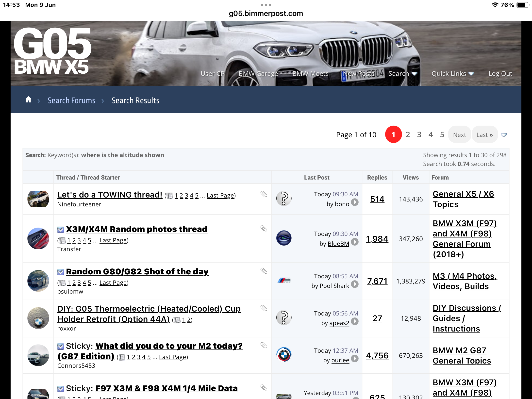Image resolution: width=532 pixels, height=399 pixels.
Task: Expand the Search menu
Action: tap(403, 74)
